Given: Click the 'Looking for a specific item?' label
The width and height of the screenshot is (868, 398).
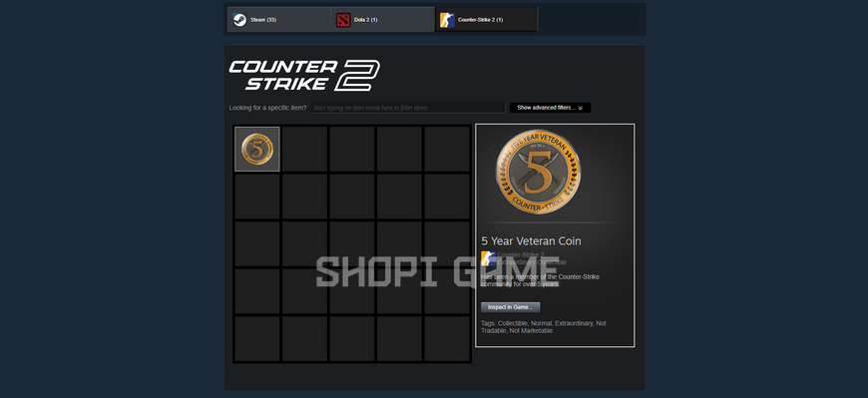Looking at the screenshot, I should (268, 108).
